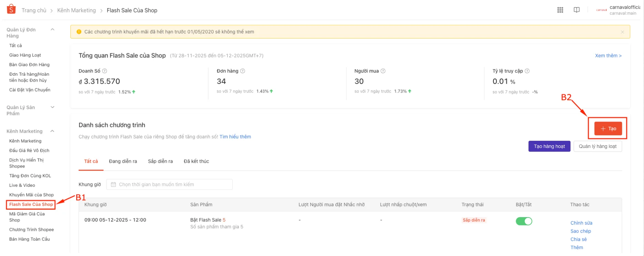Image resolution: width=644 pixels, height=256 pixels.
Task: Expand the Quản Lý Sản Phẩm section
Action: tap(52, 107)
